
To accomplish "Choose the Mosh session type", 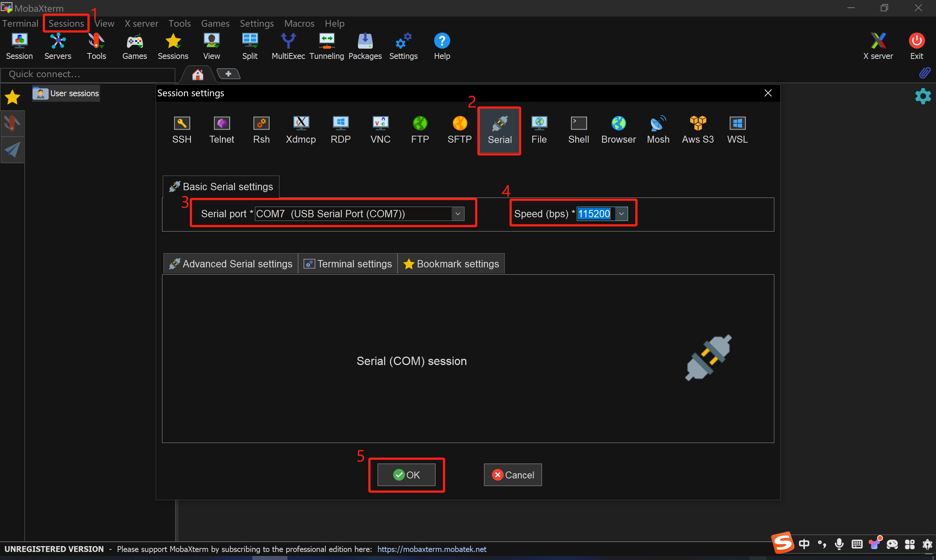I will [x=658, y=130].
